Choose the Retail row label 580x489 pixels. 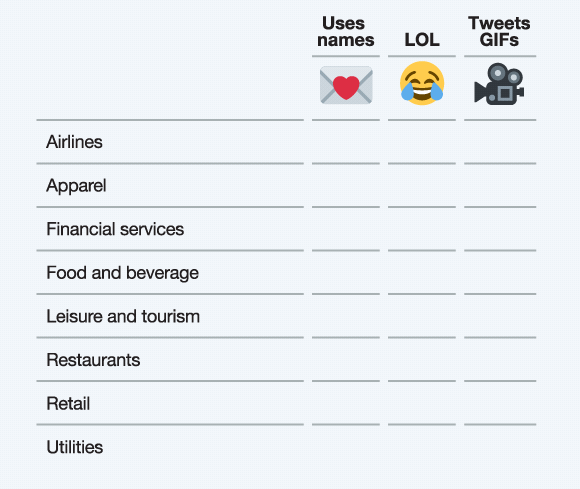click(x=68, y=404)
